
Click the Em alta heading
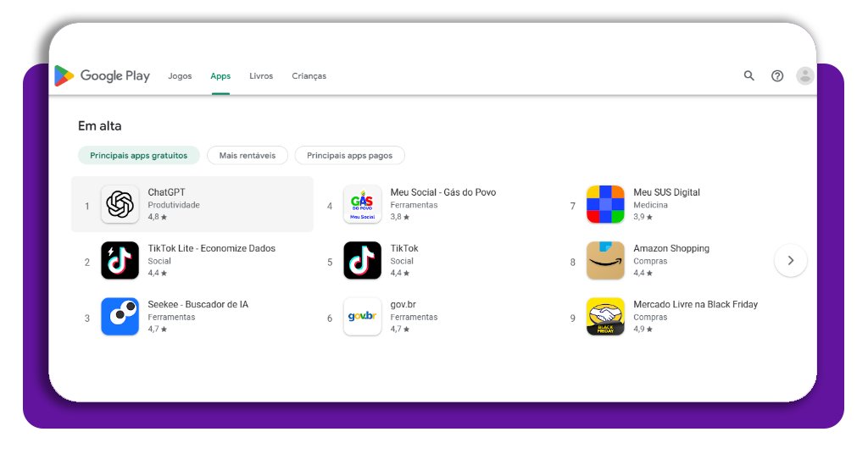click(100, 126)
